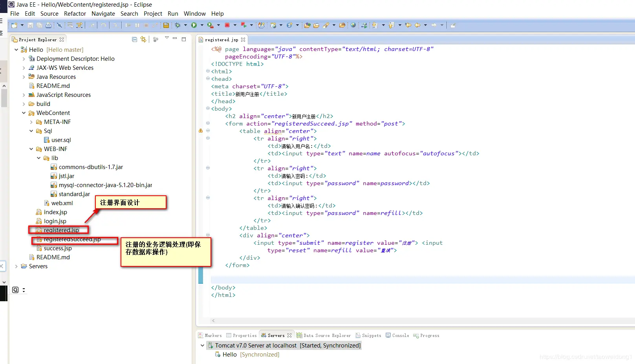
Task: Open the Run button dropdown arrow
Action: [x=202, y=25]
